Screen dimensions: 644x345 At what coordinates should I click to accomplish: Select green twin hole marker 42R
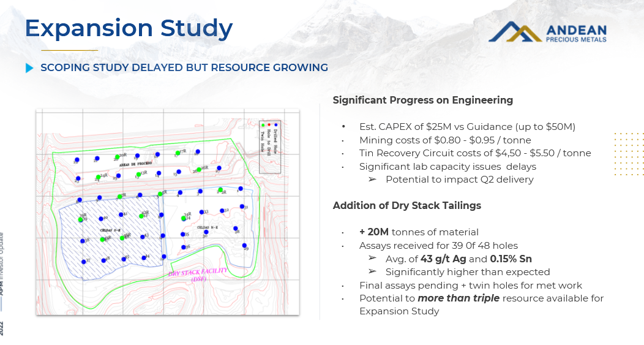coord(141,216)
